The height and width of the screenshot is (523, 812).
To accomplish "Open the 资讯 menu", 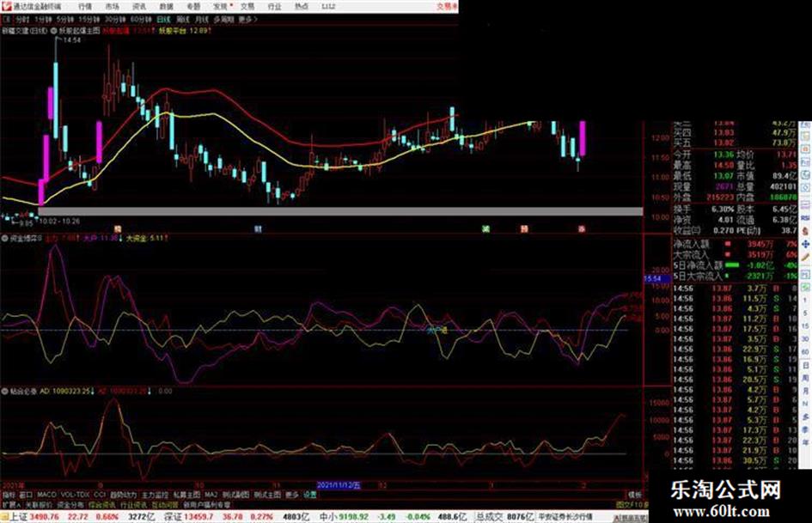I will [139, 7].
